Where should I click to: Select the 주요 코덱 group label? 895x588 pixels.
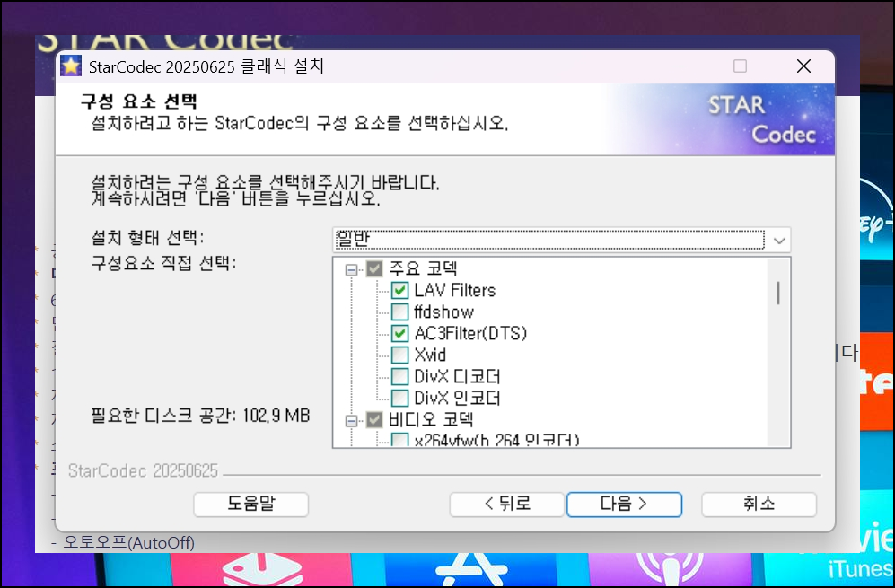423,269
